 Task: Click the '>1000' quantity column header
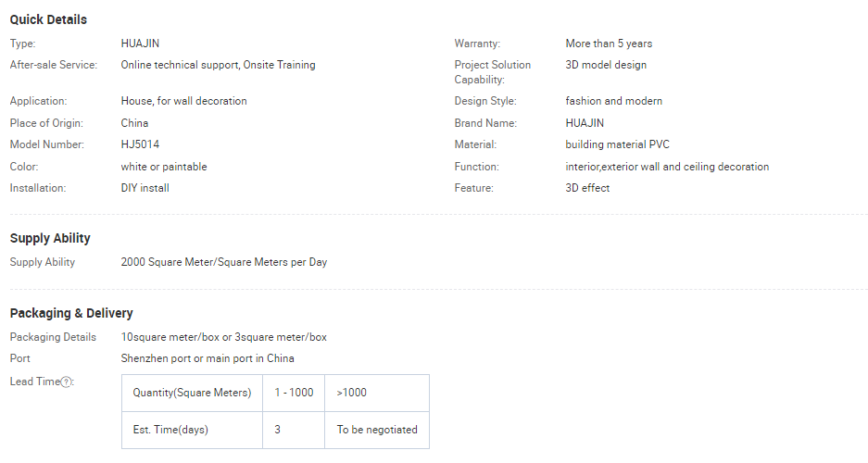point(377,393)
